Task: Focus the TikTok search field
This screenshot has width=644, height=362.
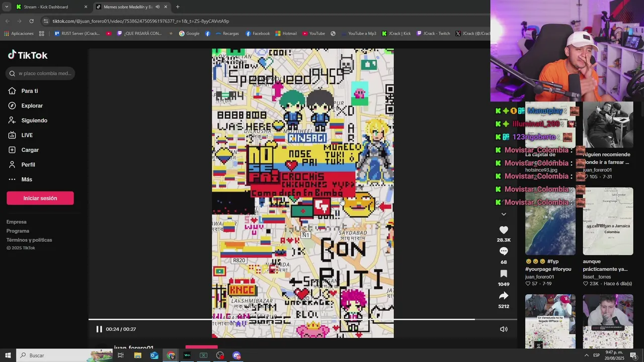Action: click(x=41, y=73)
